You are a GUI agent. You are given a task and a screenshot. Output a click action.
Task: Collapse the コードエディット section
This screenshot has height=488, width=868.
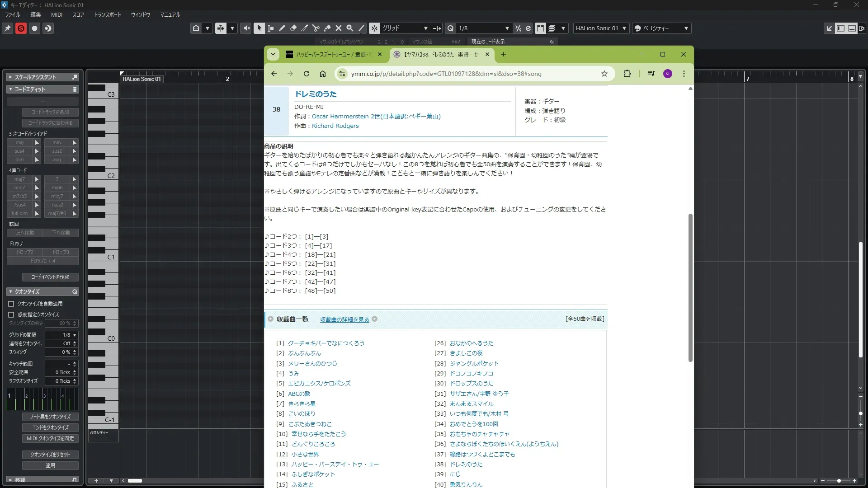(x=10, y=89)
